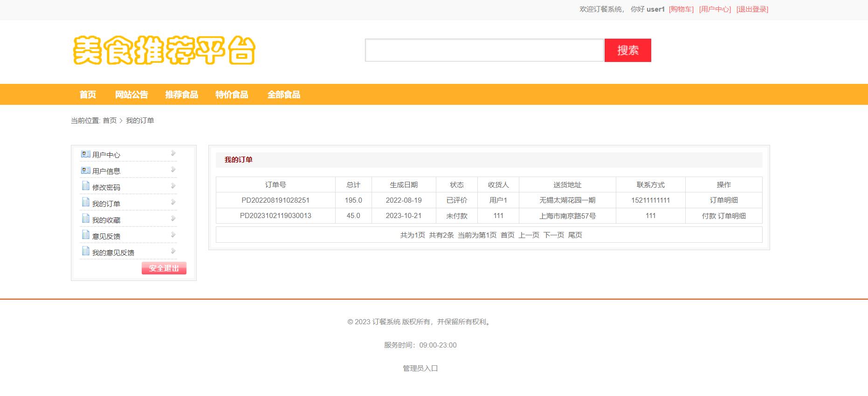Open 全部食品 in the nav bar

click(284, 95)
